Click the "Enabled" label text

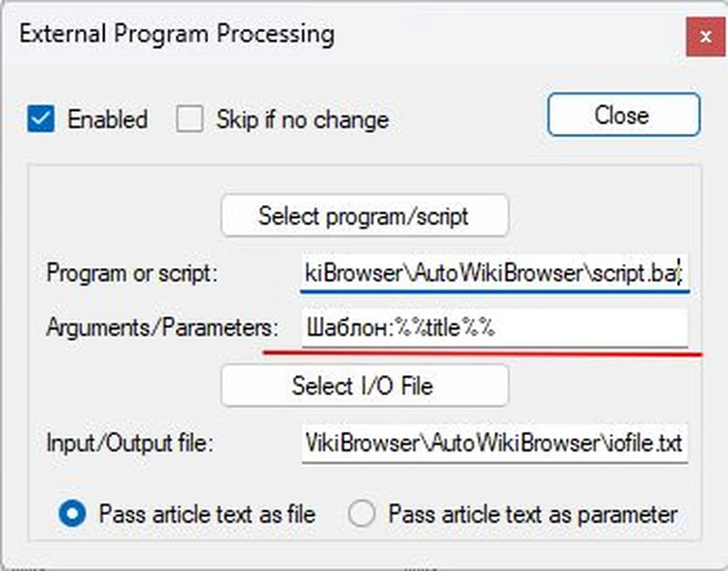click(x=107, y=120)
